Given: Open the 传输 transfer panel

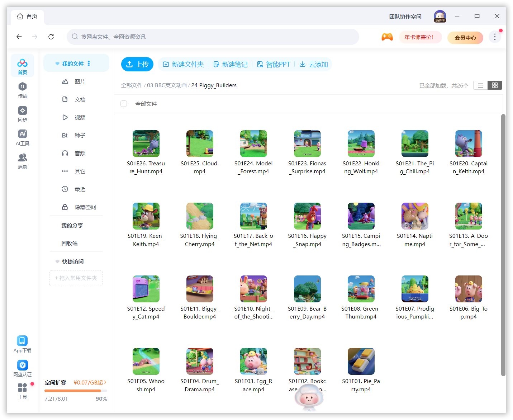Looking at the screenshot, I should click(22, 90).
